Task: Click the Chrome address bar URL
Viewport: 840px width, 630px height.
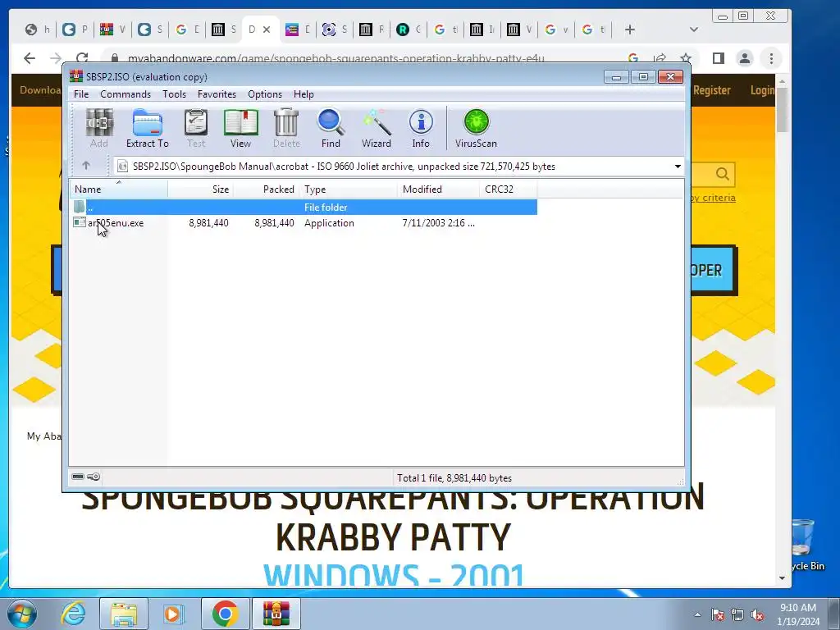Action: (336, 58)
